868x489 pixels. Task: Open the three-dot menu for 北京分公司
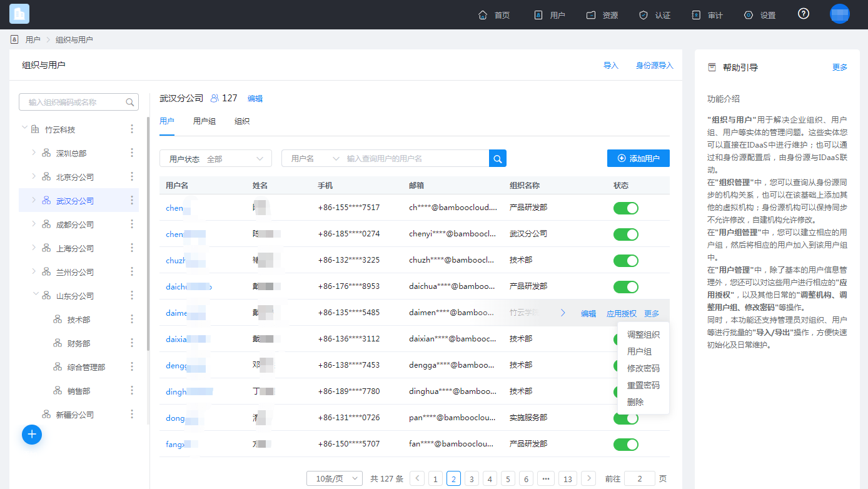click(132, 177)
